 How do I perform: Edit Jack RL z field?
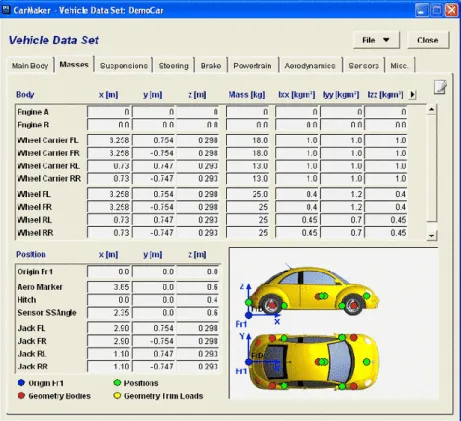tap(198, 354)
